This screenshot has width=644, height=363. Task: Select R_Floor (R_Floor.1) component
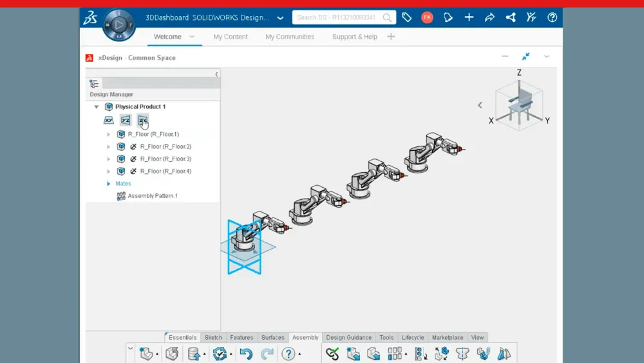point(153,134)
